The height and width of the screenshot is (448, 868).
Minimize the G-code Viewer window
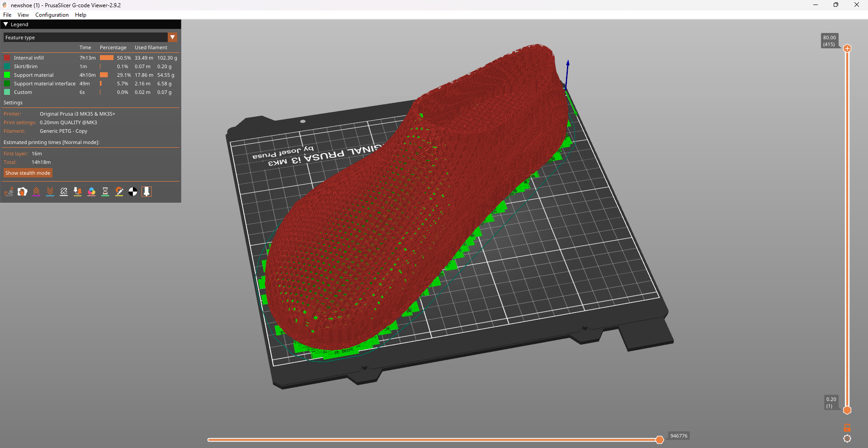(x=816, y=5)
